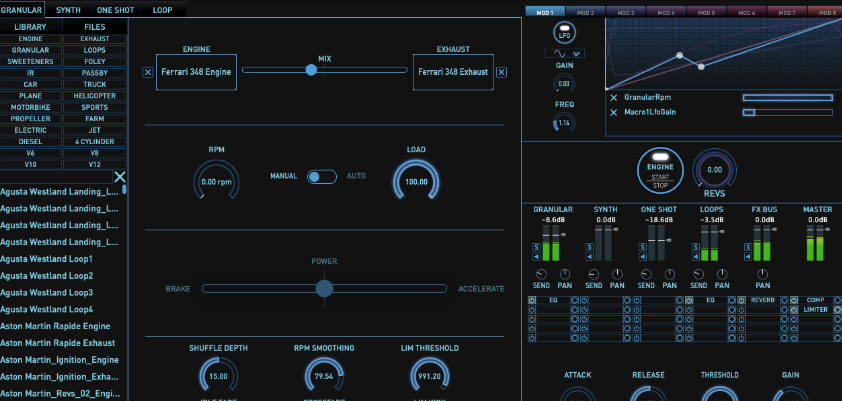The height and width of the screenshot is (401, 842).
Task: Click the LIM THRESHOLD knob
Action: (x=430, y=376)
